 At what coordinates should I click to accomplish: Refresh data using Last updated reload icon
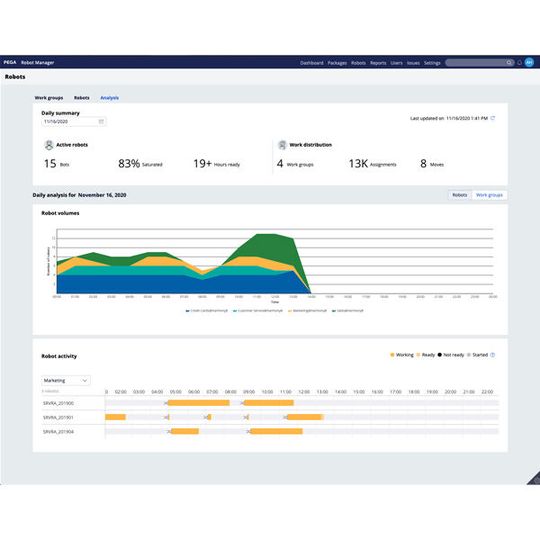tap(493, 118)
